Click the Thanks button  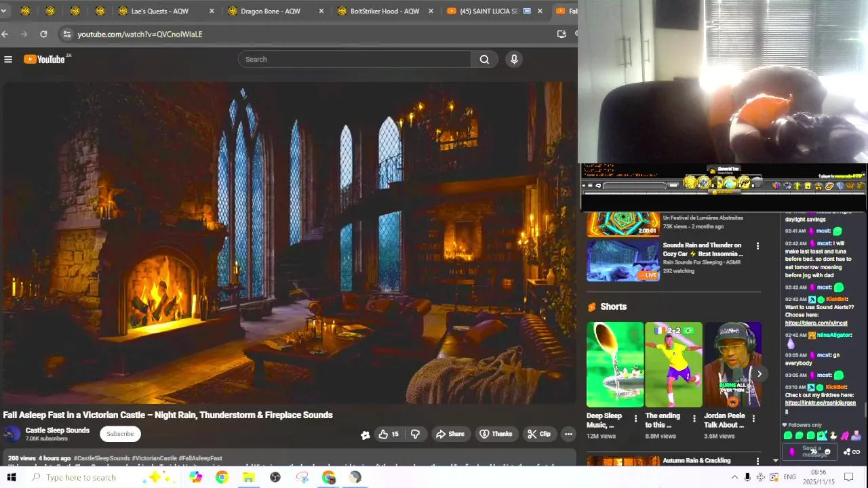coord(496,434)
